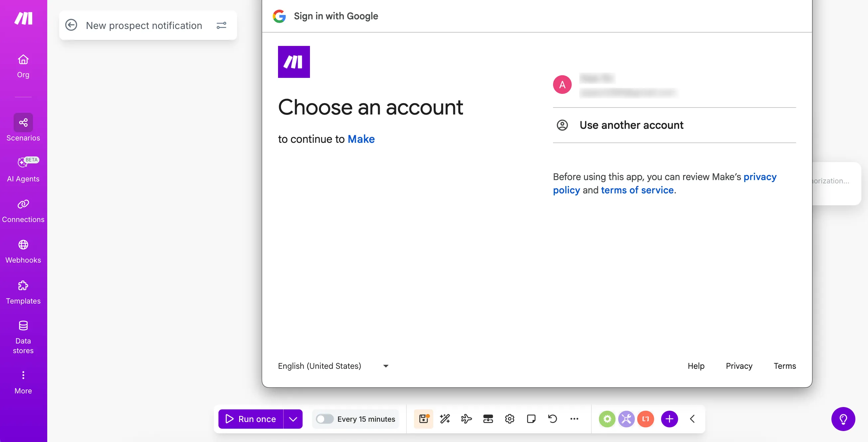The image size is (868, 442).
Task: Open scenario settings gear icon
Action: point(510,419)
